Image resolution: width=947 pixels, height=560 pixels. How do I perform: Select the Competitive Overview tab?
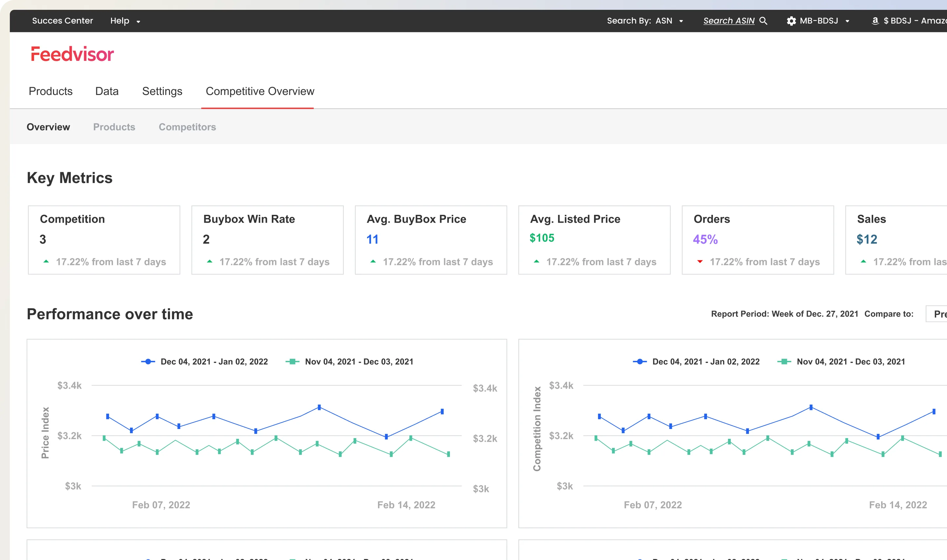[x=260, y=91]
